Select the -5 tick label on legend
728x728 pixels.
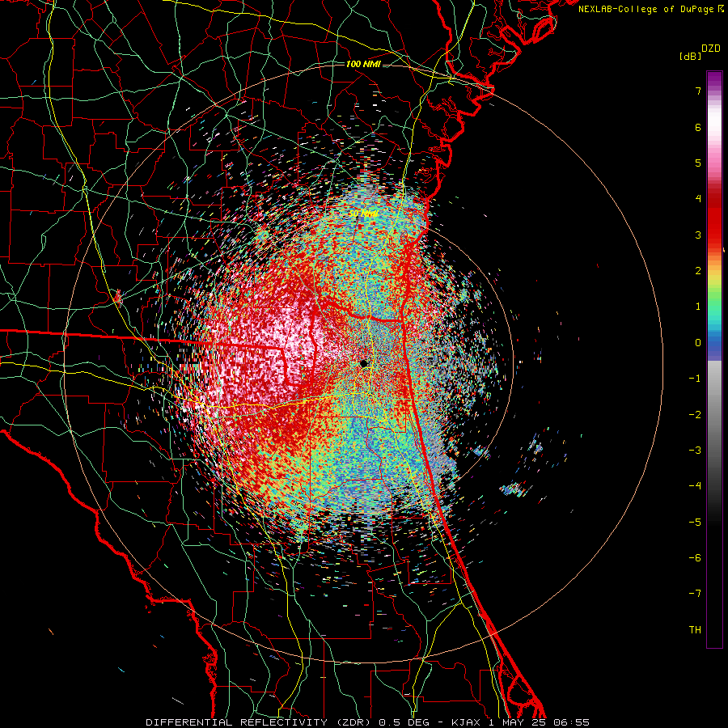tap(695, 523)
